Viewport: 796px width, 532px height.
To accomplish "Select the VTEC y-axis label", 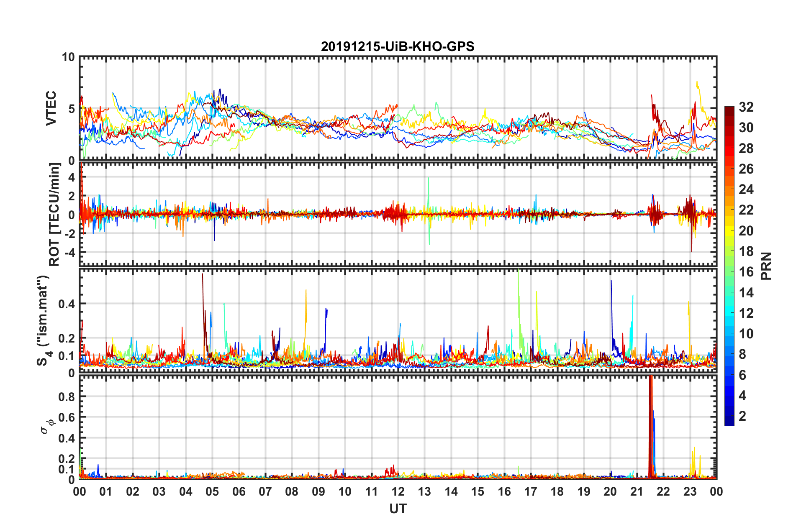I will click(x=51, y=108).
